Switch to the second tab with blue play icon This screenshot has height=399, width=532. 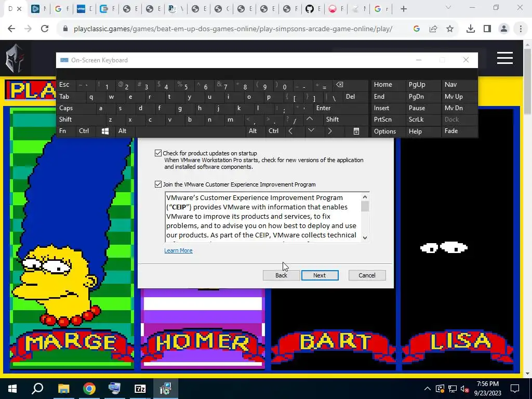click(38, 9)
